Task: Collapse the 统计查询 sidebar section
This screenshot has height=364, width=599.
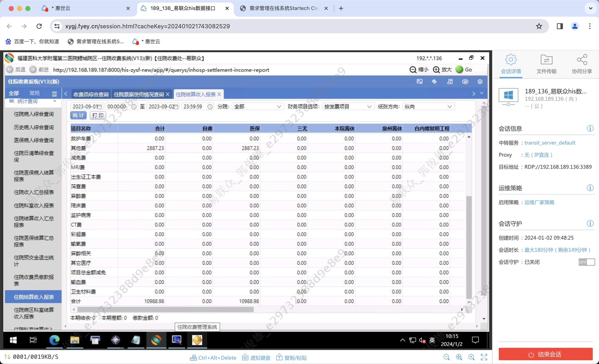Action: [55, 101]
